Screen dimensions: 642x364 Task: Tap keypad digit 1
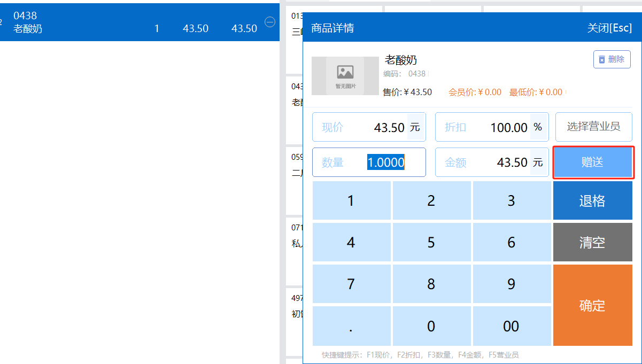[x=351, y=200]
